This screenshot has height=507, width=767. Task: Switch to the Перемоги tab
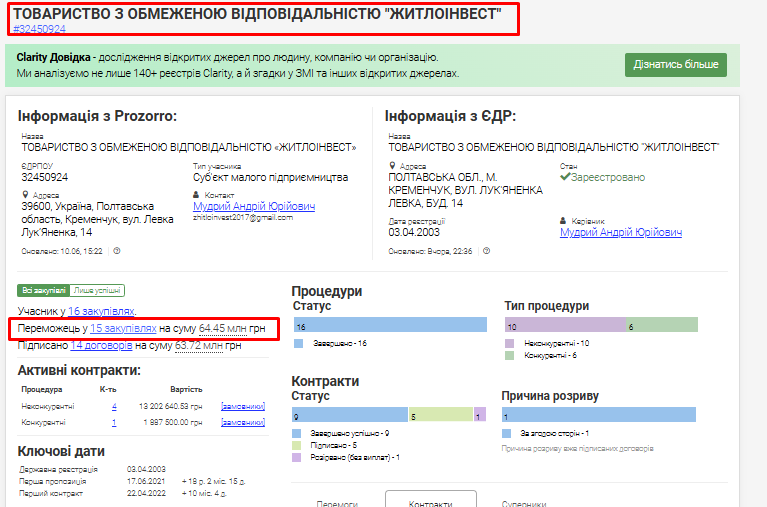(337, 503)
